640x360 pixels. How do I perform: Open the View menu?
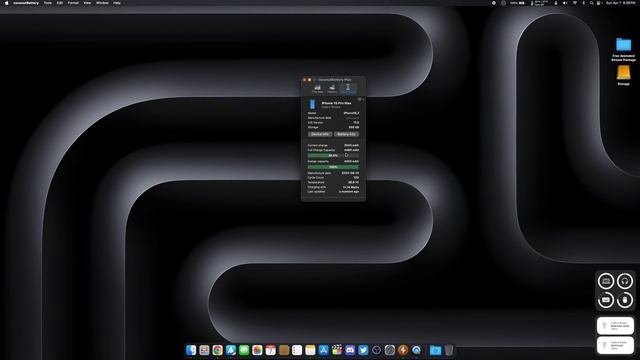pos(87,3)
